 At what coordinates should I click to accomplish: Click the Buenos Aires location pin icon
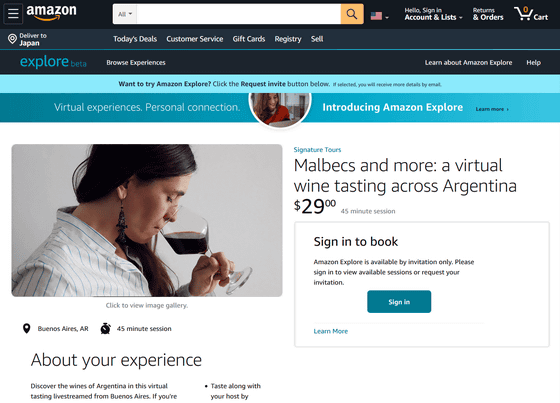click(x=26, y=328)
